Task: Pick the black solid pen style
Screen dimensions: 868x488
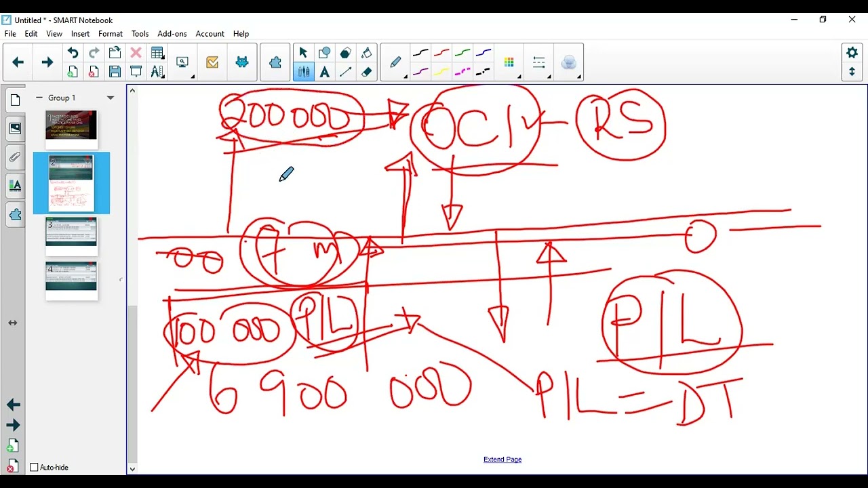Action: (x=420, y=53)
